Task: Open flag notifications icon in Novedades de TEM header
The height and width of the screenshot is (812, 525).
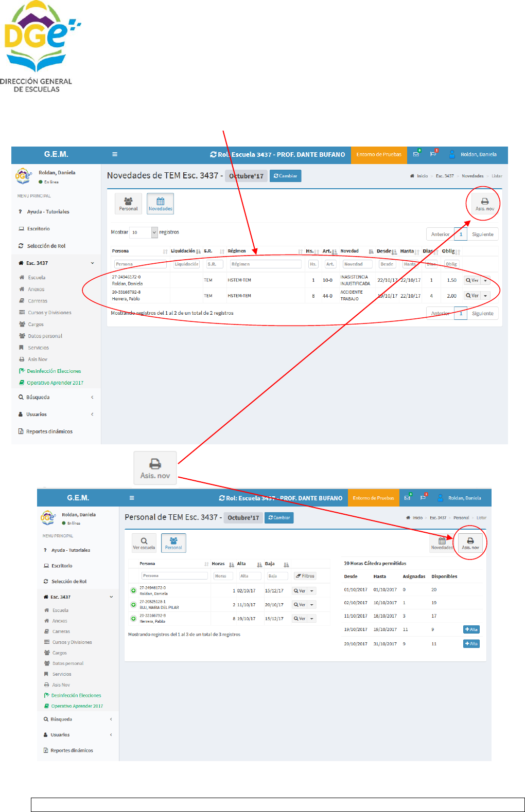Action: pos(433,154)
